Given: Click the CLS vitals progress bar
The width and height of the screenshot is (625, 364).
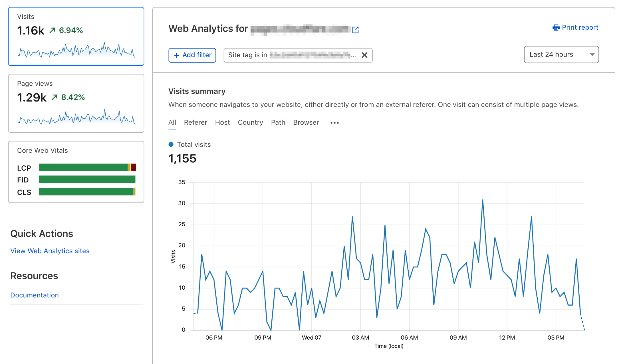Looking at the screenshot, I should click(x=87, y=192).
